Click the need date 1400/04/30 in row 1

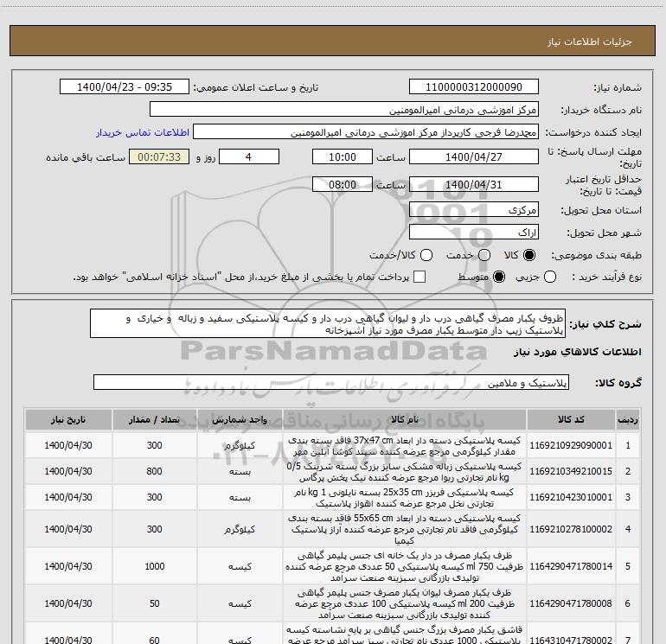click(68, 446)
